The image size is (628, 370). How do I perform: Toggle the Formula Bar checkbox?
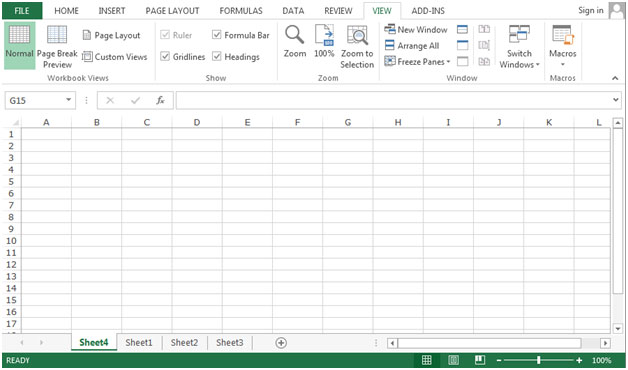coord(217,35)
